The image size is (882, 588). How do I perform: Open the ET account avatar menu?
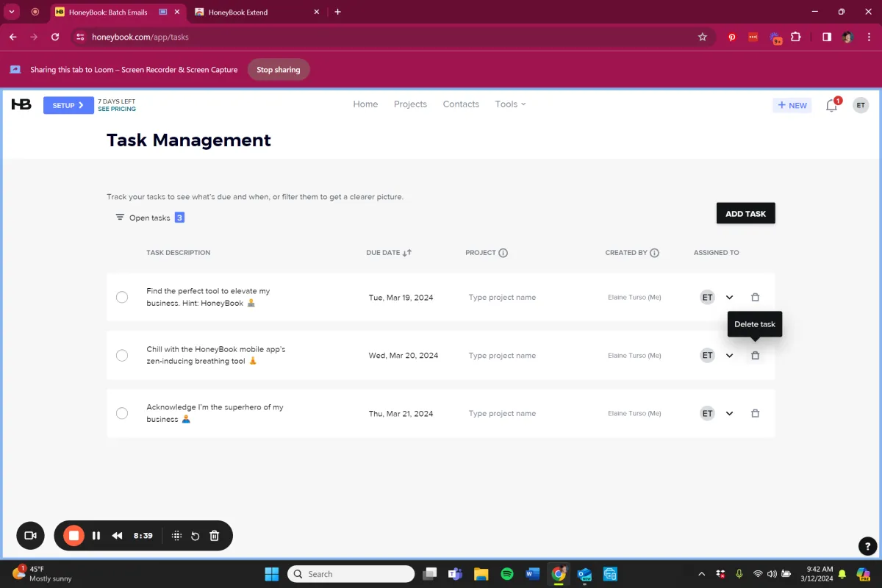tap(861, 105)
